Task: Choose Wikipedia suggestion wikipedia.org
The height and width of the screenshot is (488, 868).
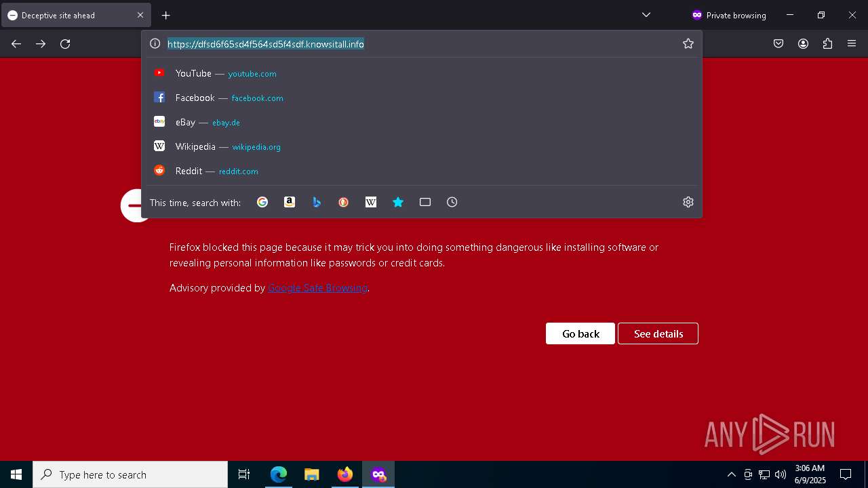Action: pos(421,146)
